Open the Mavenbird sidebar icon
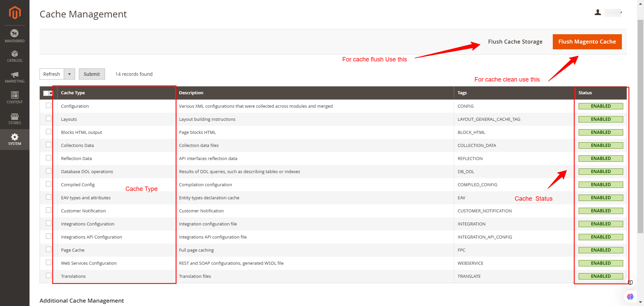 tap(14, 33)
